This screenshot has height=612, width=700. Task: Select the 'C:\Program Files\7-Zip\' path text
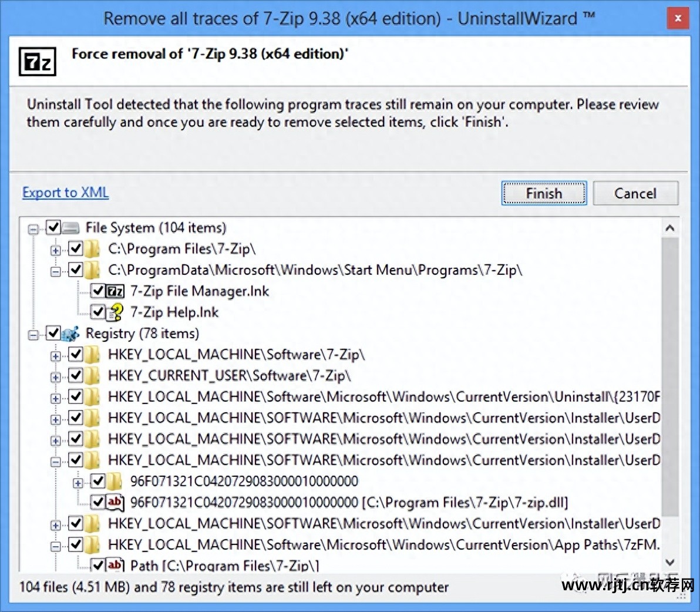tap(181, 249)
